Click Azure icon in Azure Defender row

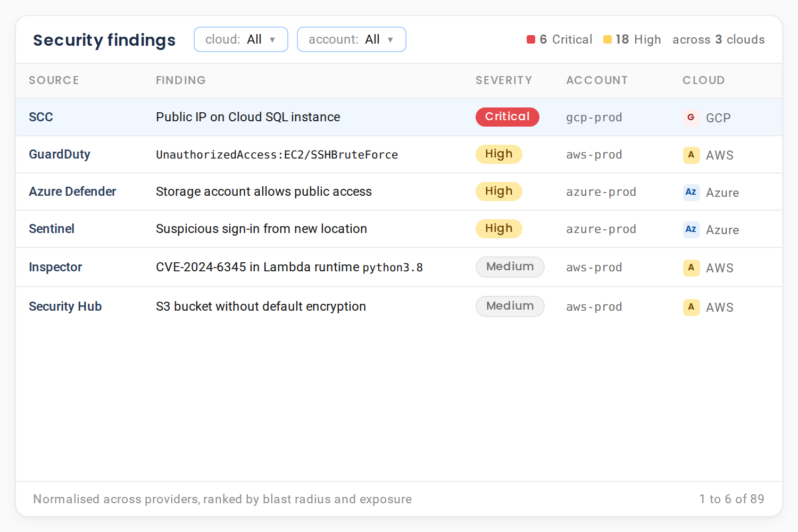pos(691,192)
